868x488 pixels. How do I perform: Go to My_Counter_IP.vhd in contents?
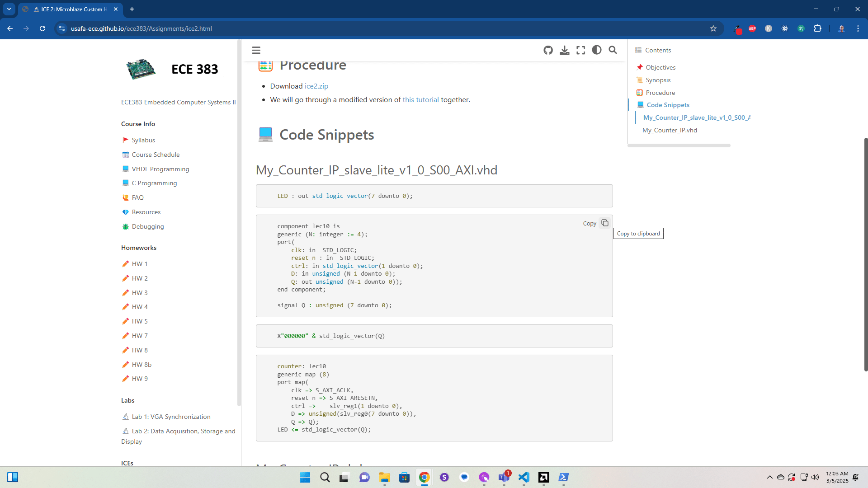(670, 130)
